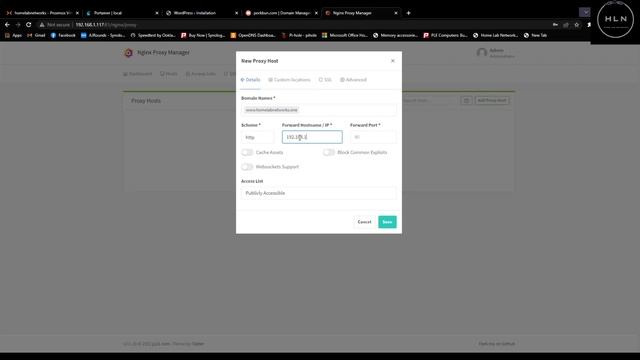Click the Add Proxy Host button
640x360 pixels.
[492, 100]
